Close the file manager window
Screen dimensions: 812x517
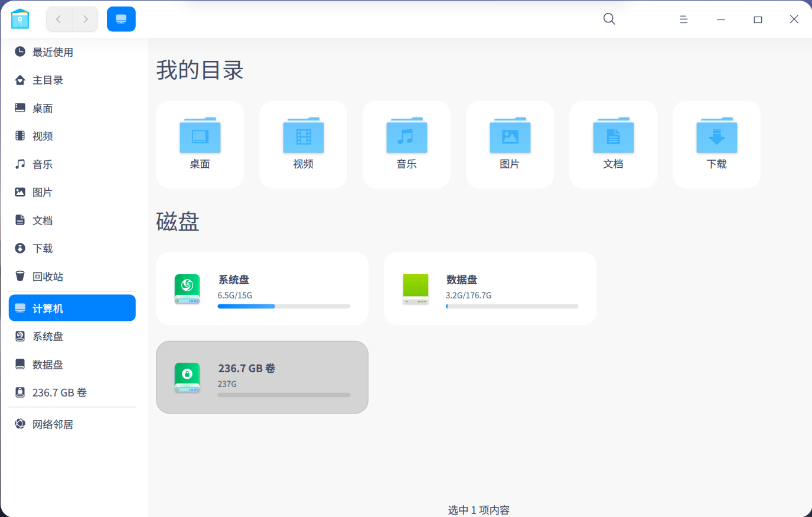pyautogui.click(x=794, y=19)
